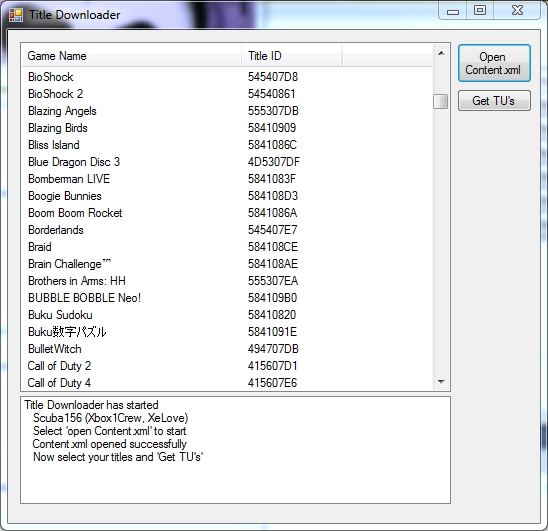Click the list scrollbar thumb
The image size is (548, 531).
[440, 101]
